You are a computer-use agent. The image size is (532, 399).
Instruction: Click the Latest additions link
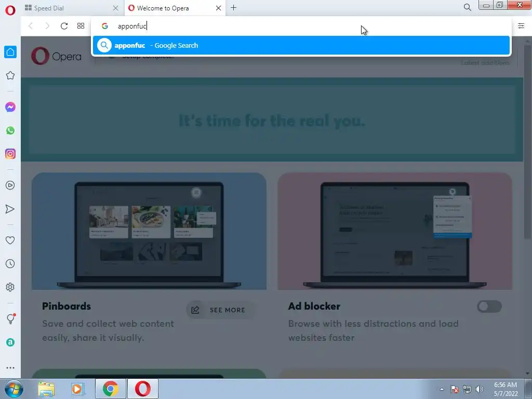click(485, 63)
